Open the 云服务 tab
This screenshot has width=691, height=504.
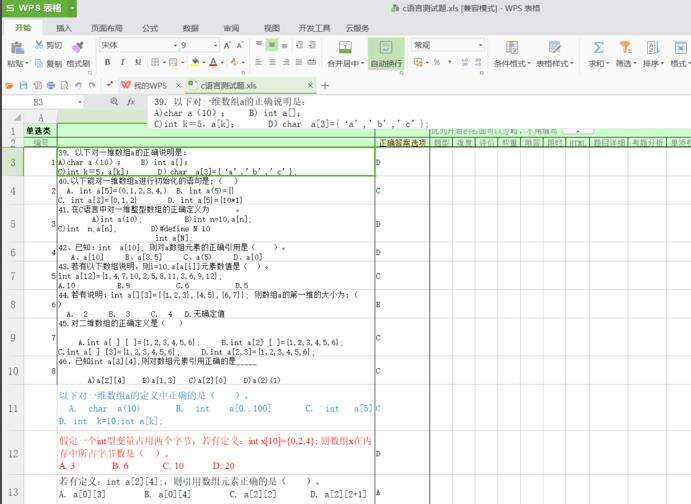pos(357,28)
